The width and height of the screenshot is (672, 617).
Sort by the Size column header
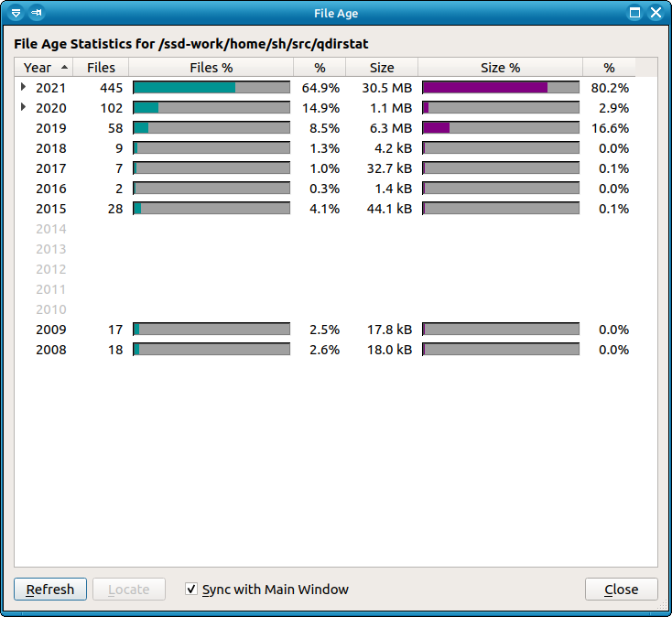pos(382,67)
